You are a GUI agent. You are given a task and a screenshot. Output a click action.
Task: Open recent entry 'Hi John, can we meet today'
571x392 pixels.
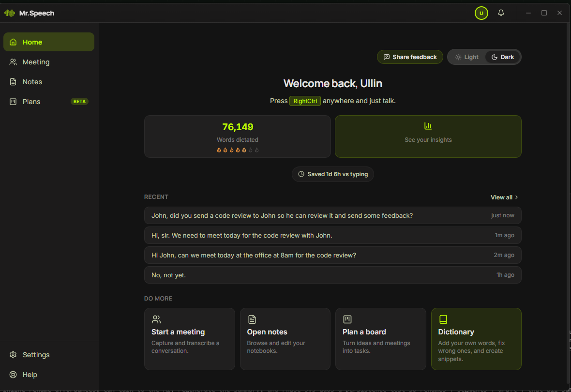point(333,255)
